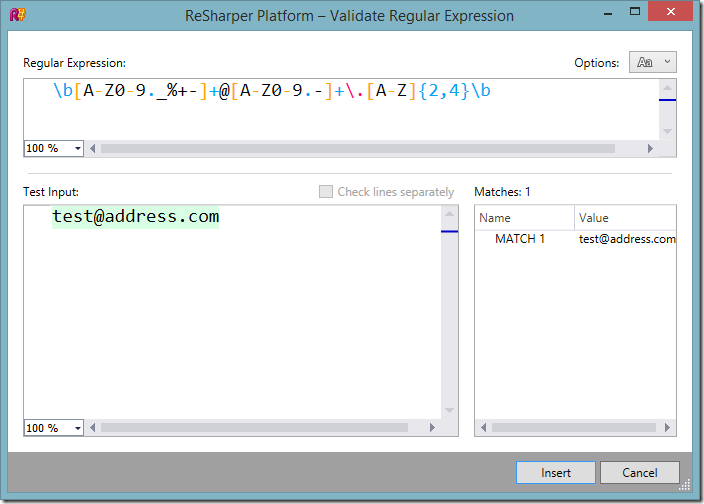
Task: Enable Check lines separately checkbox
Action: (326, 192)
